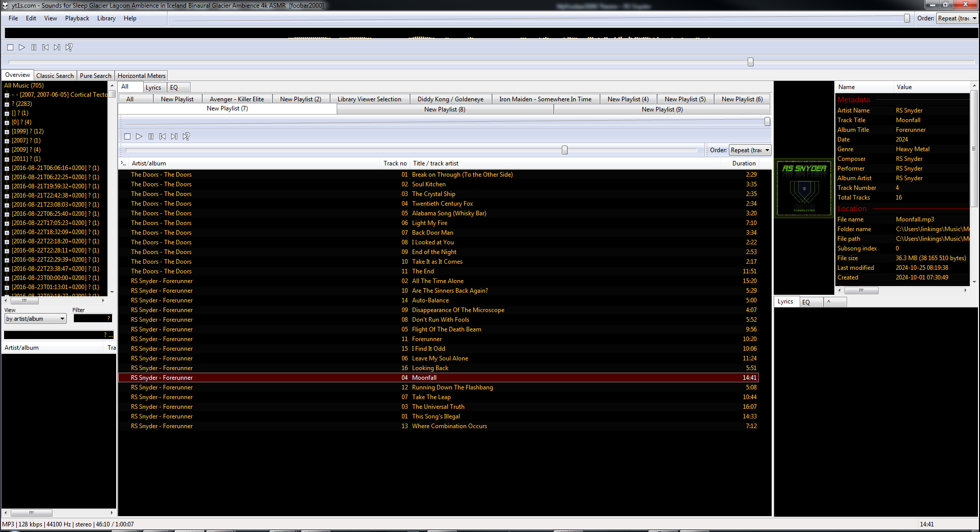The height and width of the screenshot is (532, 980).
Task: Click the 'Heavy Metal' genre value
Action: tap(912, 149)
